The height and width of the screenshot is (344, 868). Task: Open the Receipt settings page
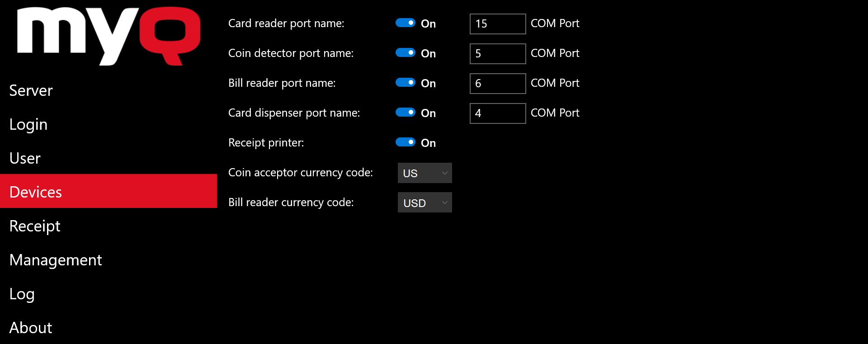click(x=35, y=226)
